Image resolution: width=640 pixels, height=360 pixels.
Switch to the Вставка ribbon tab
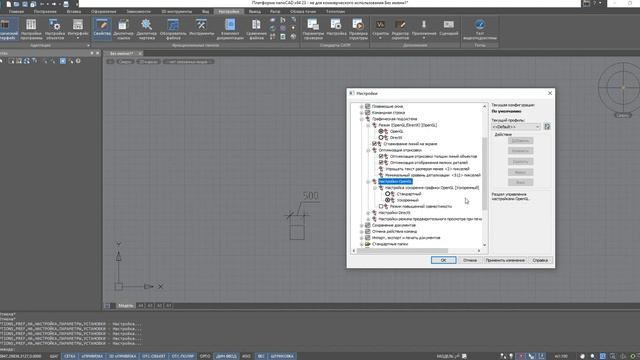(74, 11)
